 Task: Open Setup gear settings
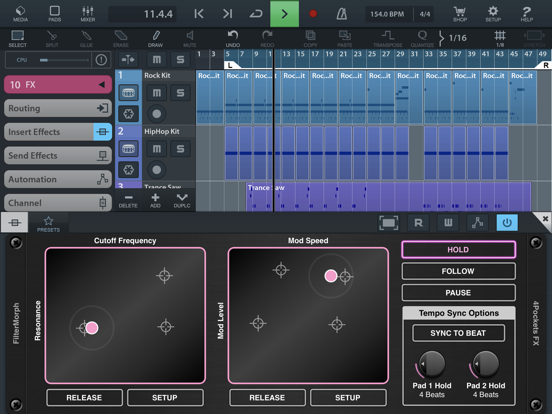(x=493, y=14)
